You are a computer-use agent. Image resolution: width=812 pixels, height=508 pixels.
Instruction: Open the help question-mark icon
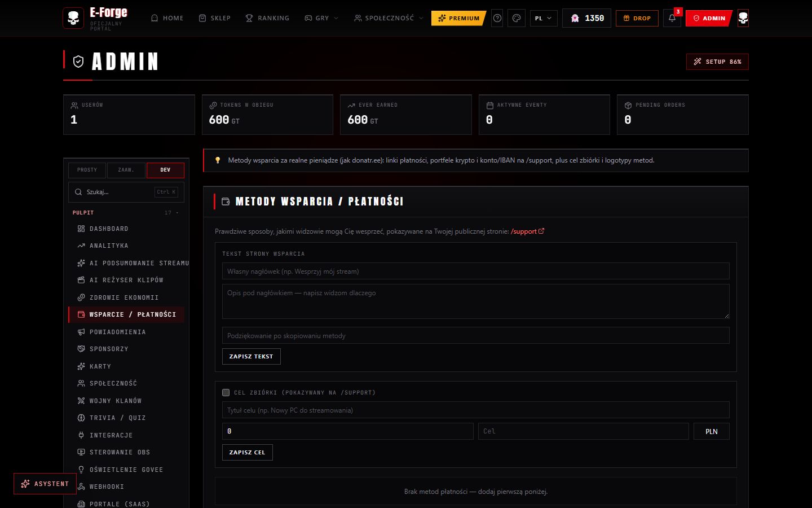coord(497,18)
